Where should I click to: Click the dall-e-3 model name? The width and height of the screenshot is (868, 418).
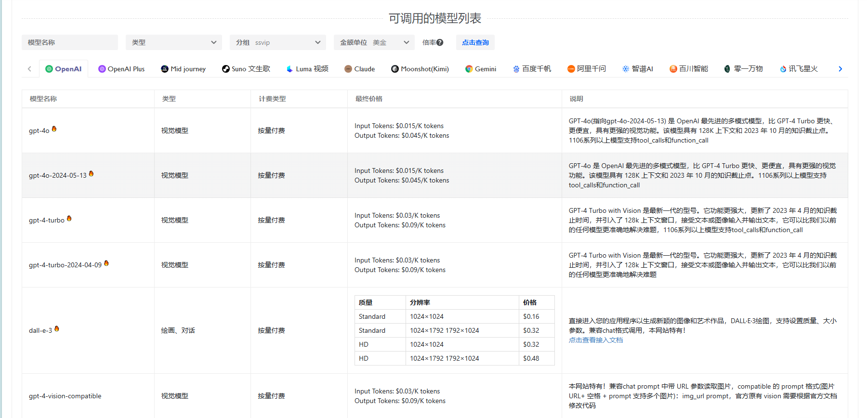pos(40,330)
